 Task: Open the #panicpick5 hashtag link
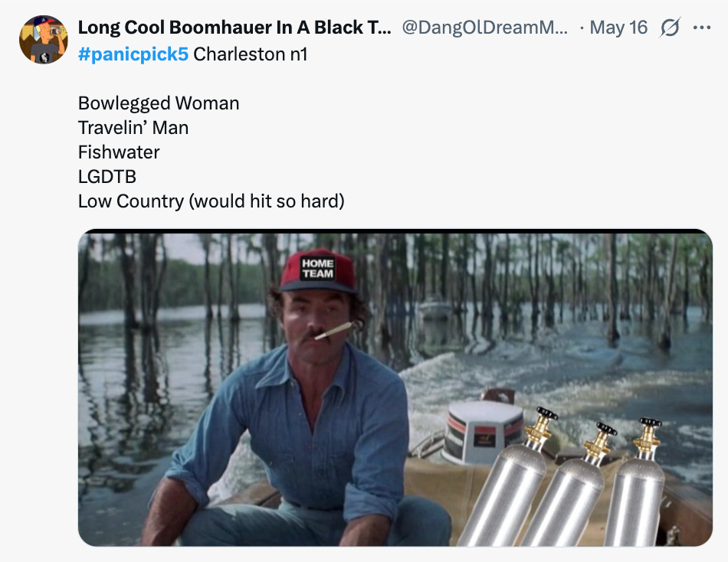(x=133, y=54)
